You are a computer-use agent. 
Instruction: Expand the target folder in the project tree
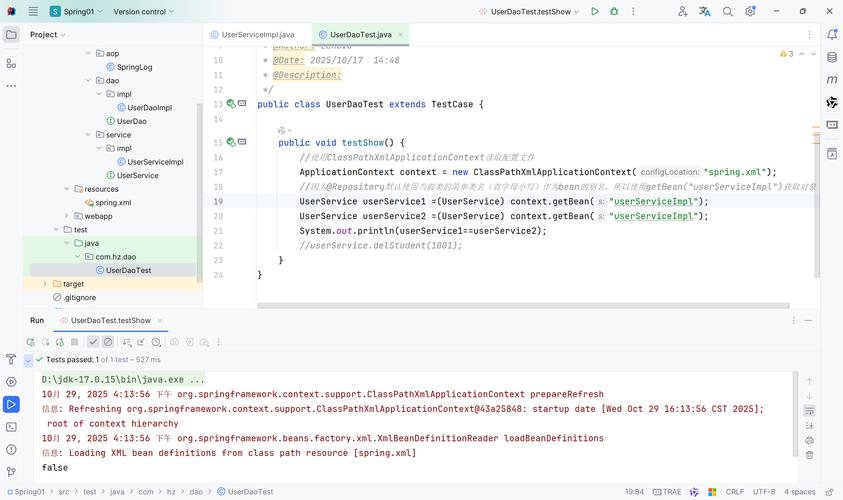tap(45, 284)
